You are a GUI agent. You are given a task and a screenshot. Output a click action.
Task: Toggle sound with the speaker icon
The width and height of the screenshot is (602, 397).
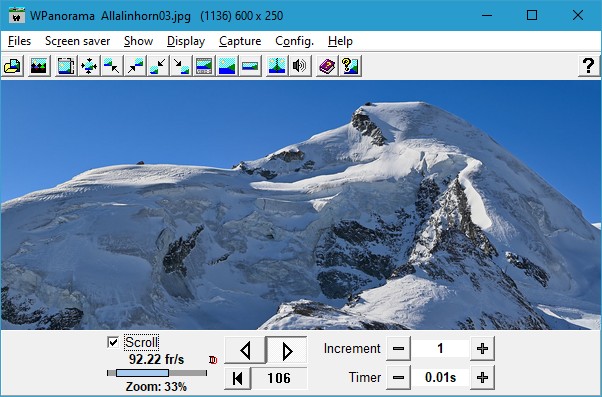[x=300, y=66]
